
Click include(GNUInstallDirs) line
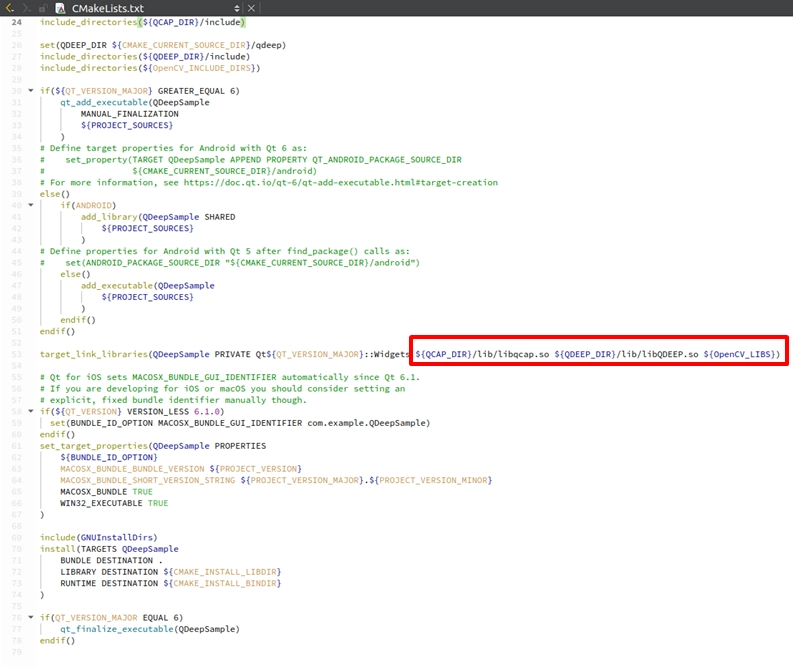(99, 538)
